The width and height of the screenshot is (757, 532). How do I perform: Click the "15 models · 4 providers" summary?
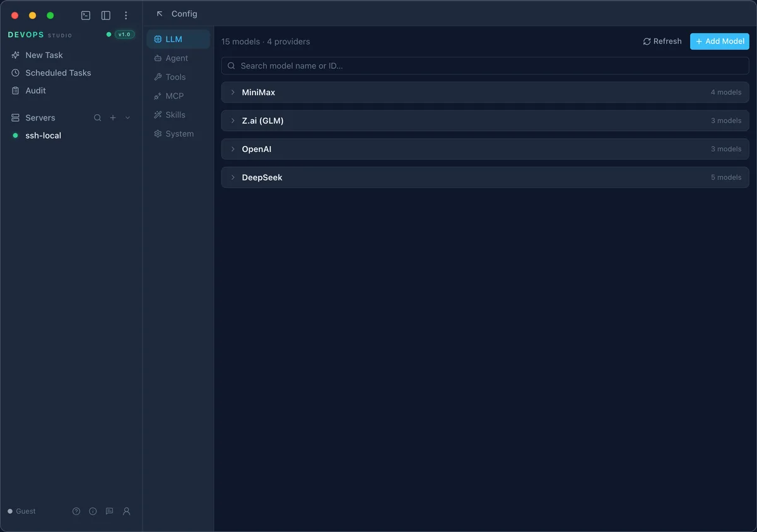click(266, 42)
